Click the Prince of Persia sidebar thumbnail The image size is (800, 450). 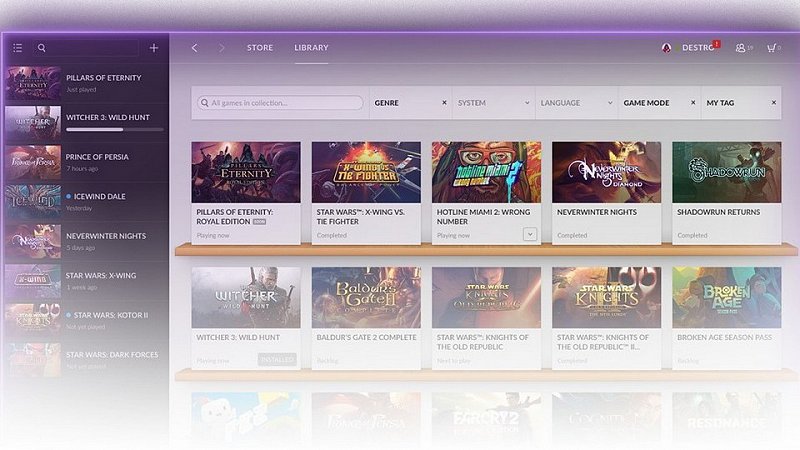(33, 162)
